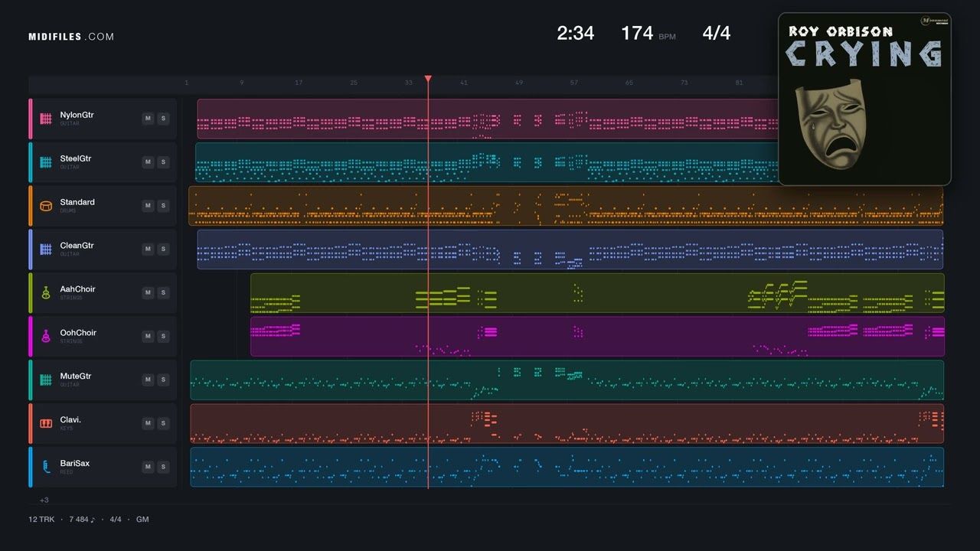Click the red playhead marker on the ruler
Viewport: 980px width, 551px height.
point(428,79)
